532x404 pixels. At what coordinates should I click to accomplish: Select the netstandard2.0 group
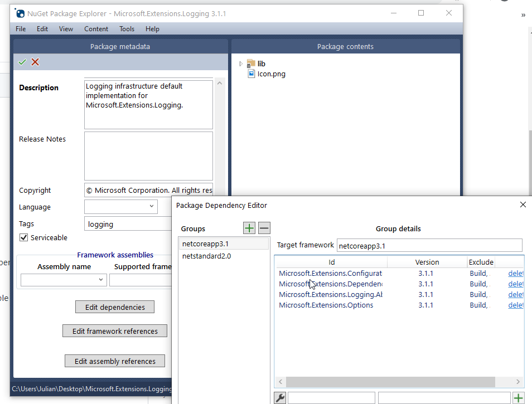coord(224,256)
